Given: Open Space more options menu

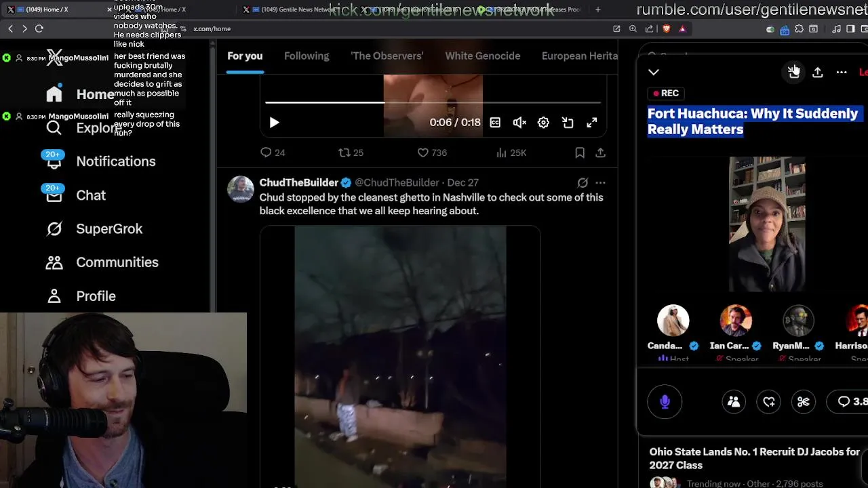Looking at the screenshot, I should click(842, 72).
